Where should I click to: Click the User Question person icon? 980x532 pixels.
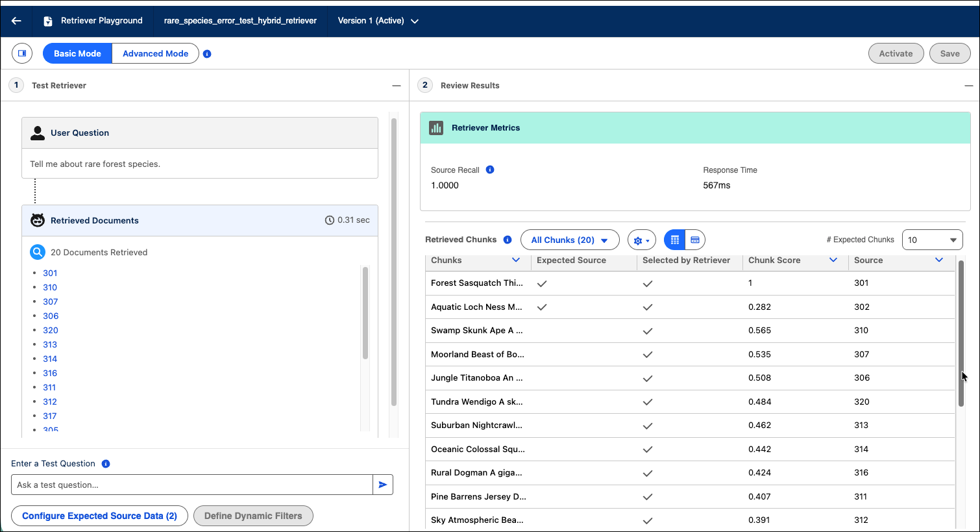pyautogui.click(x=38, y=133)
